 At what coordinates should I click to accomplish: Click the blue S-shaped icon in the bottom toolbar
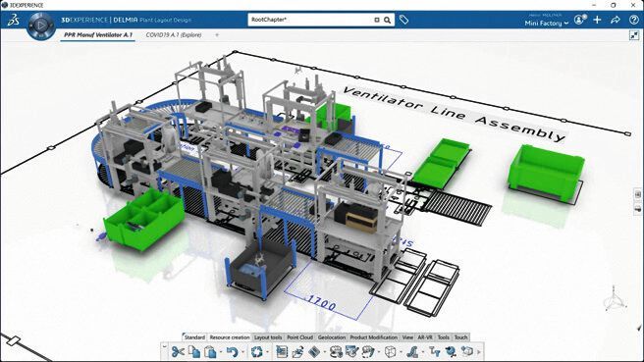[412, 352]
